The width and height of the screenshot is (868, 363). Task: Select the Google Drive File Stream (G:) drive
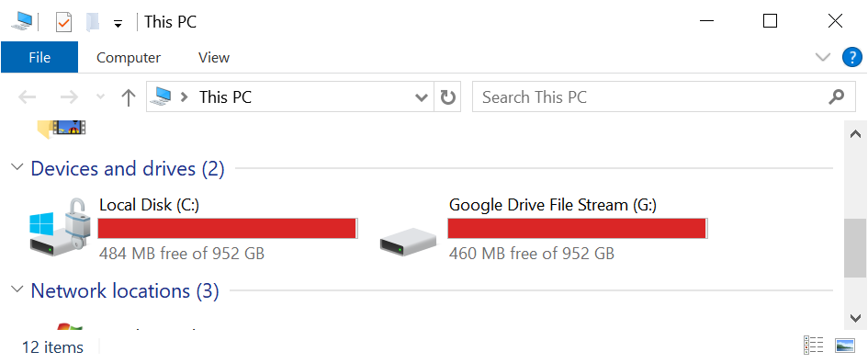point(544,228)
